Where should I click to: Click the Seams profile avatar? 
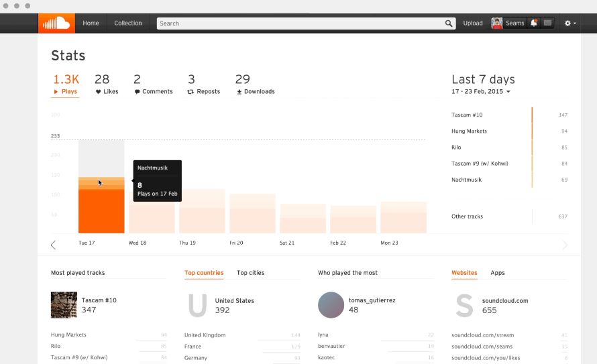tap(497, 23)
